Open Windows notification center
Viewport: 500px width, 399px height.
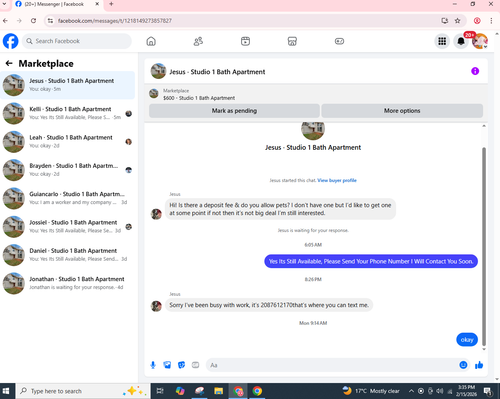(x=488, y=391)
